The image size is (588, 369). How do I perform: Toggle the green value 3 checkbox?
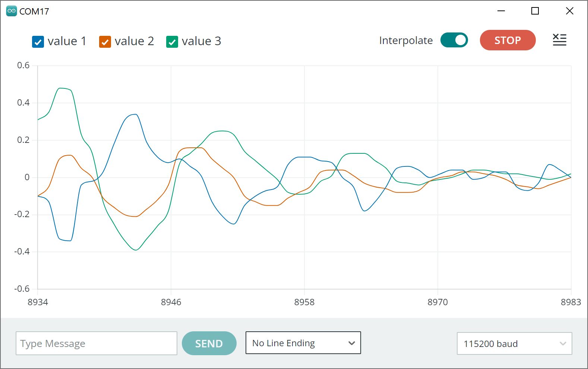point(172,42)
